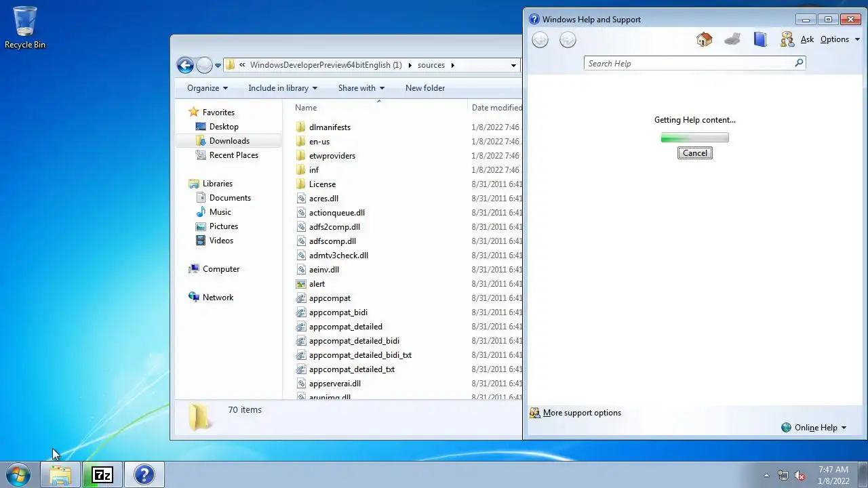Open Browse Help book icon

(760, 39)
